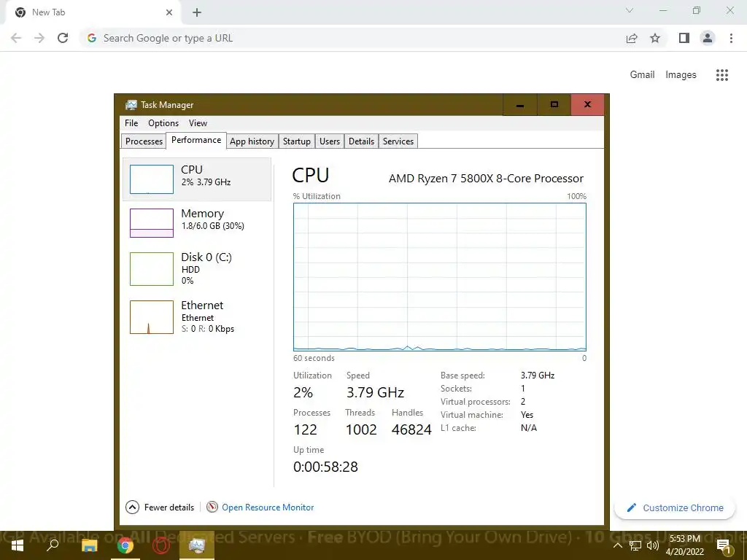Click Chrome icon in taskbar
Screen dimensions: 747x560
[125, 545]
